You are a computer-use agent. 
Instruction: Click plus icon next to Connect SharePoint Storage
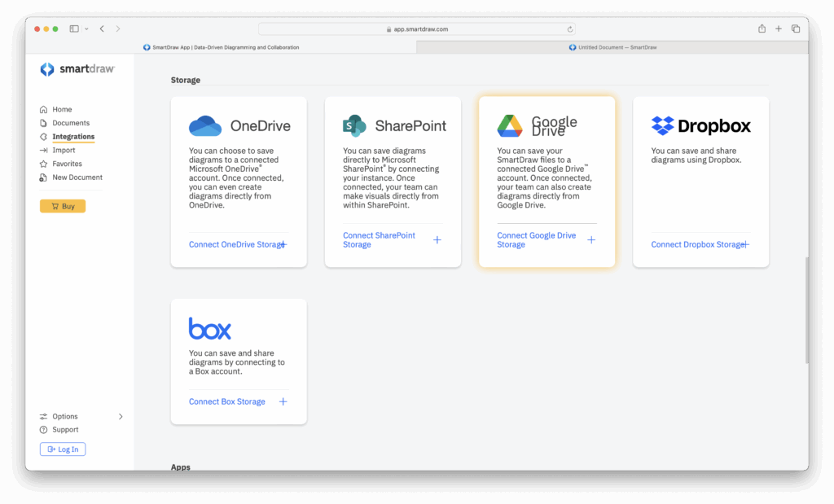(x=437, y=239)
